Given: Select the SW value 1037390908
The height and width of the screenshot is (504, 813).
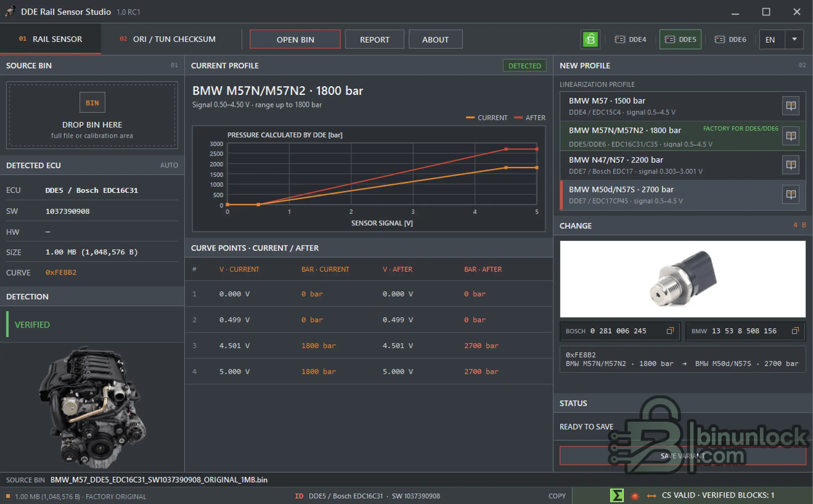Looking at the screenshot, I should (x=68, y=211).
